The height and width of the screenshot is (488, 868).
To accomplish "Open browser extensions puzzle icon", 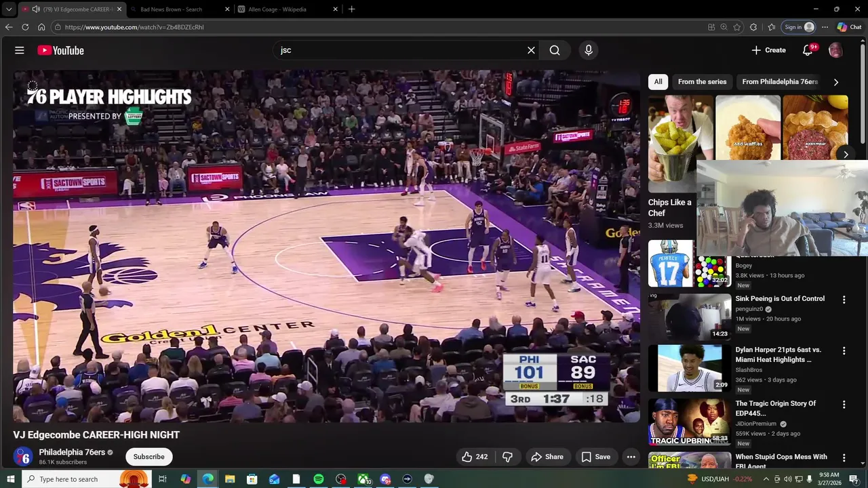I will 753,27.
